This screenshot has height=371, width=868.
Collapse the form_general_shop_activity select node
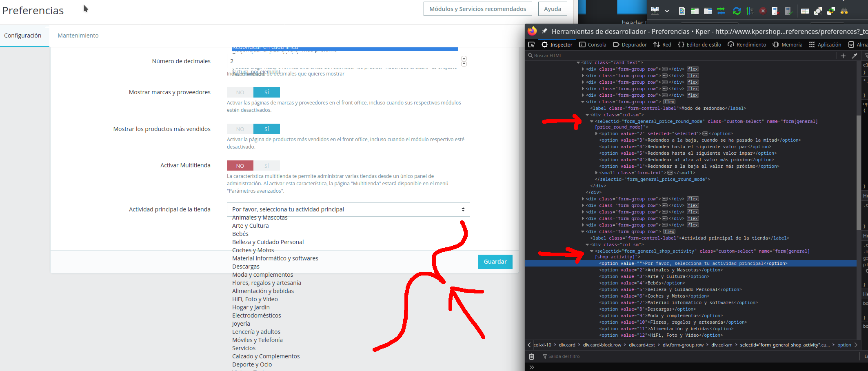(593, 251)
